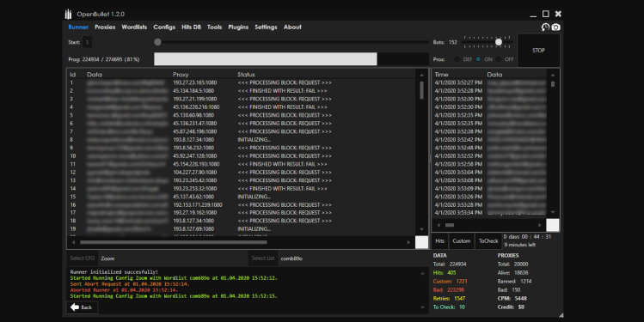
Task: Click the bots table scroll-down arrow
Action: [421, 229]
